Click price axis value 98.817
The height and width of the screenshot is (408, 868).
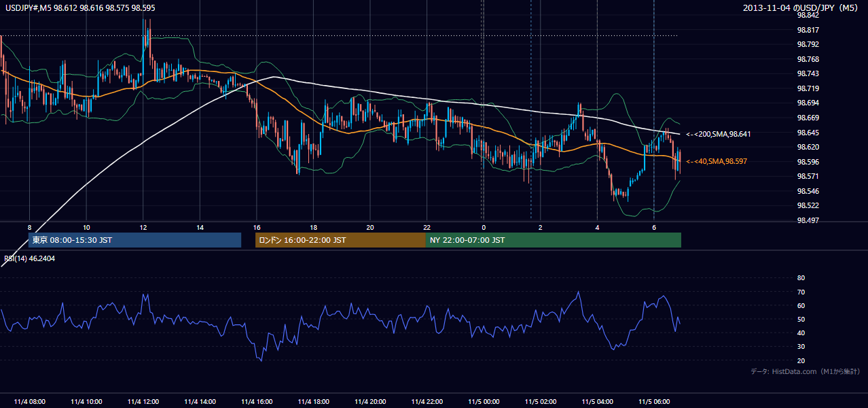[808, 30]
